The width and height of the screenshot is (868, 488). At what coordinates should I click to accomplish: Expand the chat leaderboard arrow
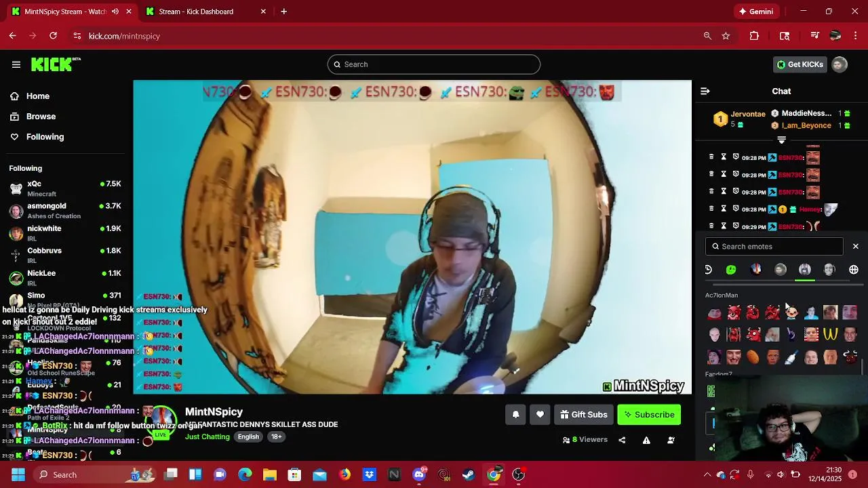[x=781, y=140]
